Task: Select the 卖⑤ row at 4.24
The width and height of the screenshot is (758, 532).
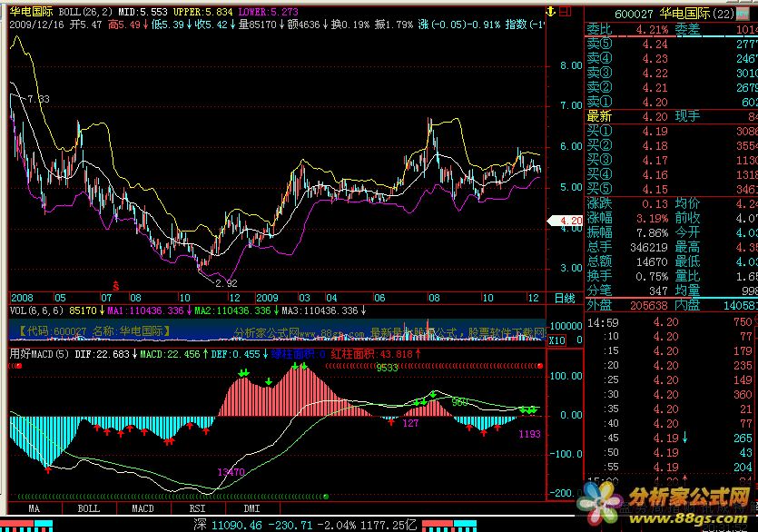Action: (x=672, y=44)
